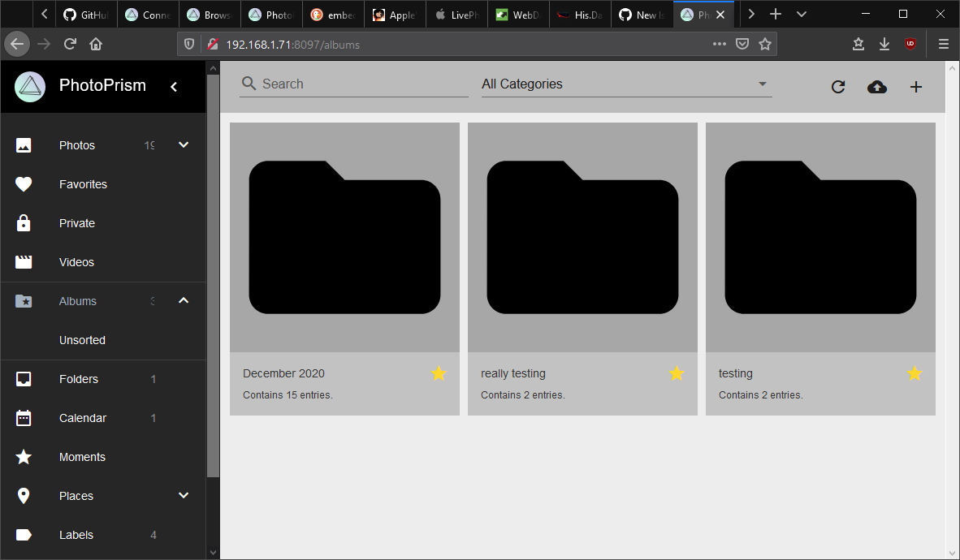
Task: Open the Labels section icon
Action: coord(24,535)
